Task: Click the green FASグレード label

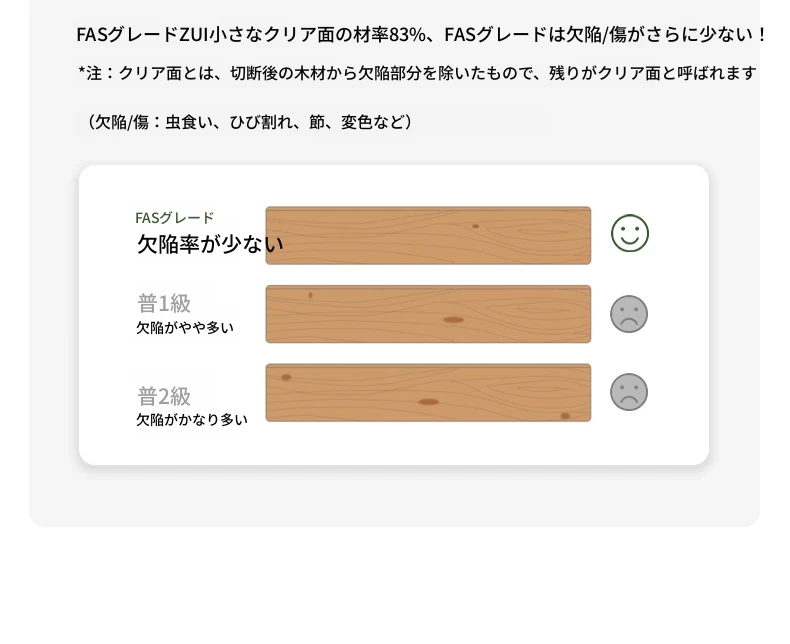Action: pos(174,218)
